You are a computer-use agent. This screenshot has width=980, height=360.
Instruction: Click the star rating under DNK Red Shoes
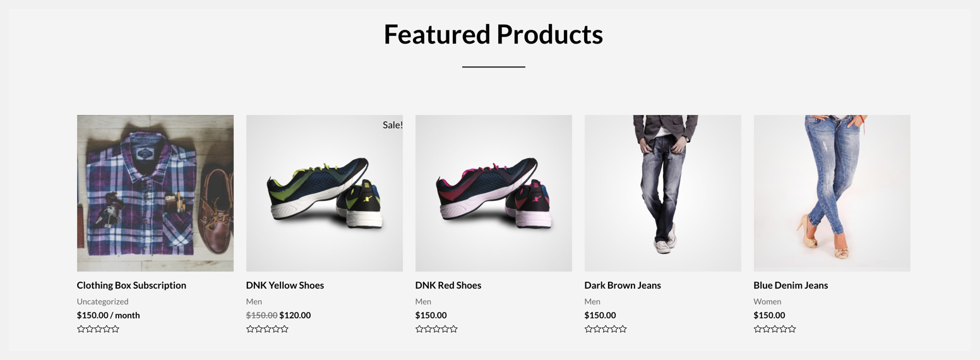point(436,329)
